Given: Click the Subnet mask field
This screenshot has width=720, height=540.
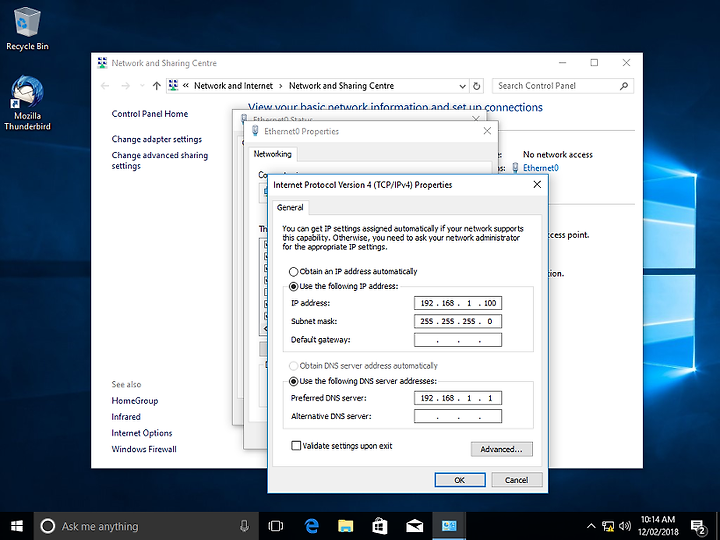Looking at the screenshot, I should [x=458, y=321].
